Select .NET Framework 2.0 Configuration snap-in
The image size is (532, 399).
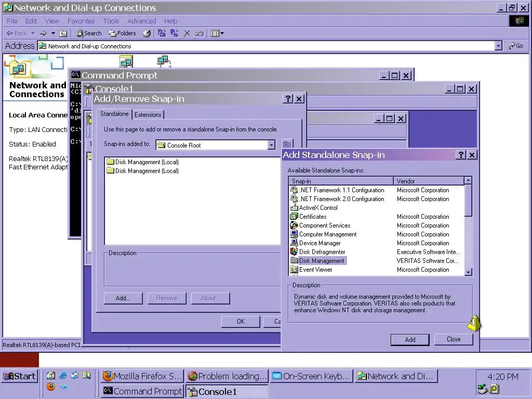[x=338, y=199]
